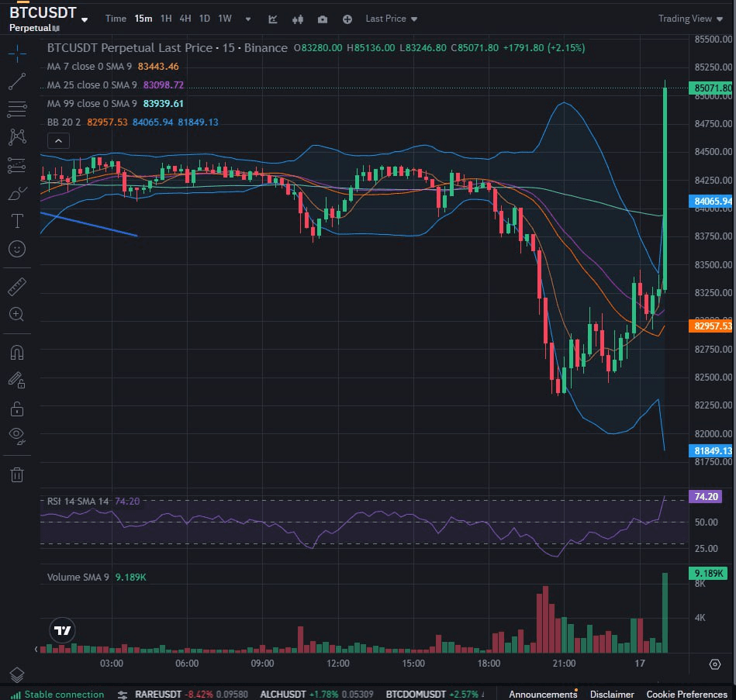Open the object tree layers icon
Image resolution: width=736 pixels, height=700 pixels.
click(17, 674)
